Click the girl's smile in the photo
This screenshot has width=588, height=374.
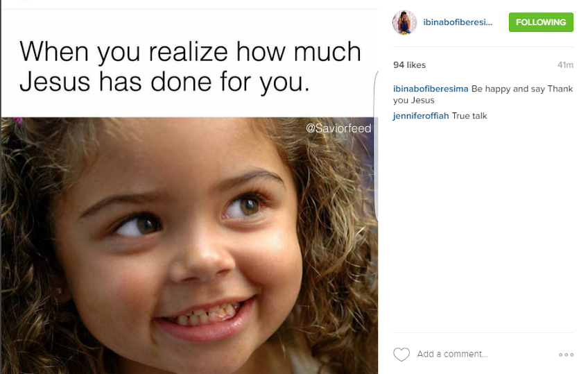205,317
